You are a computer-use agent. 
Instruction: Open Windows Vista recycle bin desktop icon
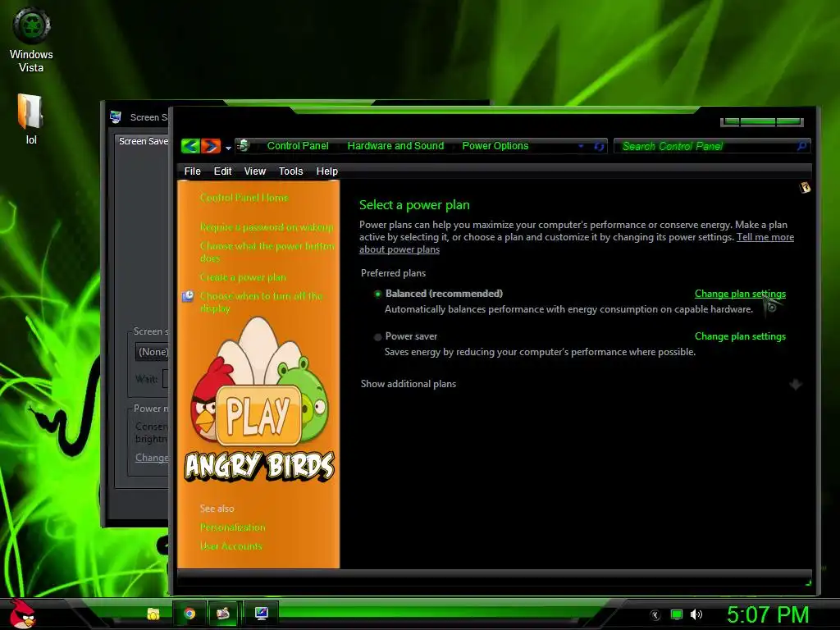31,39
